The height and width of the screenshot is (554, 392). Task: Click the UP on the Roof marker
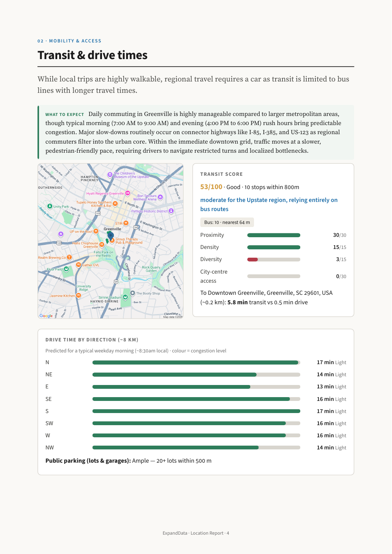tap(96, 231)
